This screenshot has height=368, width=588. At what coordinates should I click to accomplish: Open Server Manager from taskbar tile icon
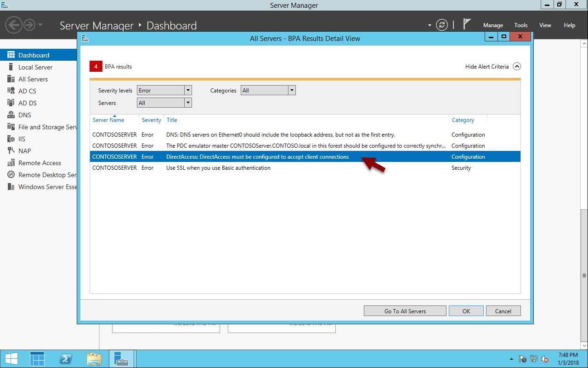pyautogui.click(x=37, y=359)
